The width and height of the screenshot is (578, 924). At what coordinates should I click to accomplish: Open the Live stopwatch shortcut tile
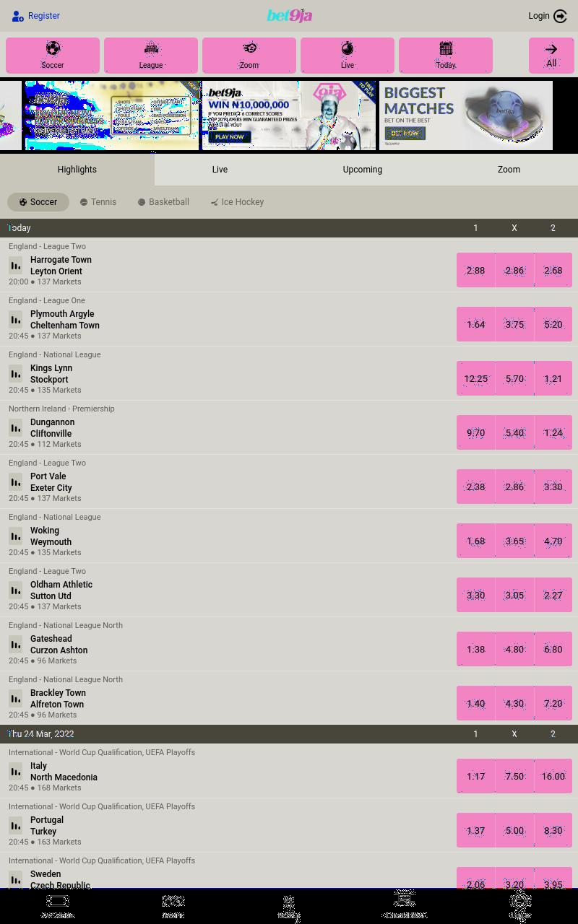coord(348,56)
